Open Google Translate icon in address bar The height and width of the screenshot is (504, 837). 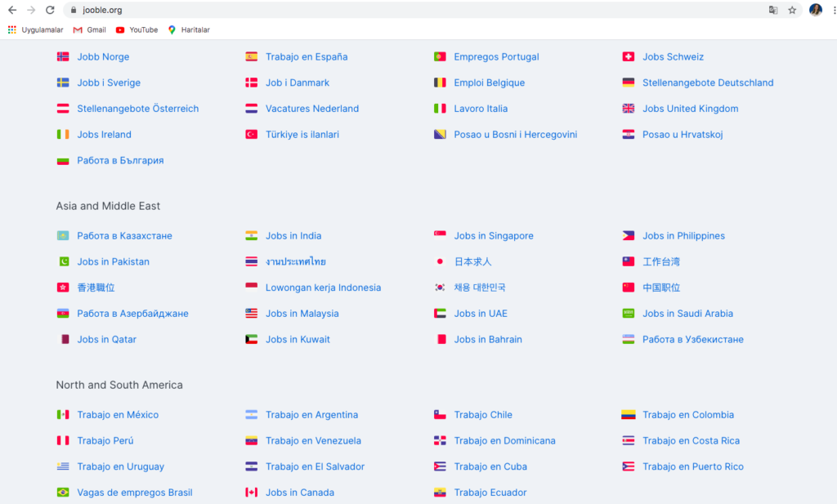click(x=773, y=10)
